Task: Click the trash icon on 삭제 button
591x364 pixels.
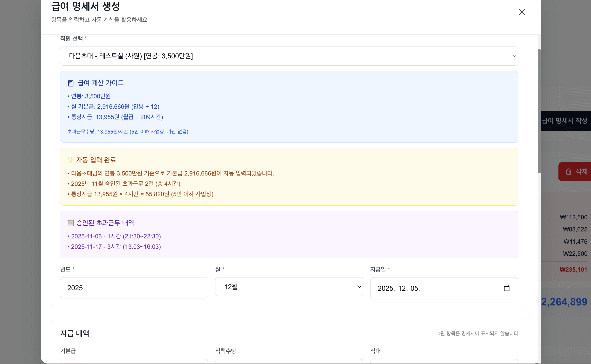Action: coord(569,172)
